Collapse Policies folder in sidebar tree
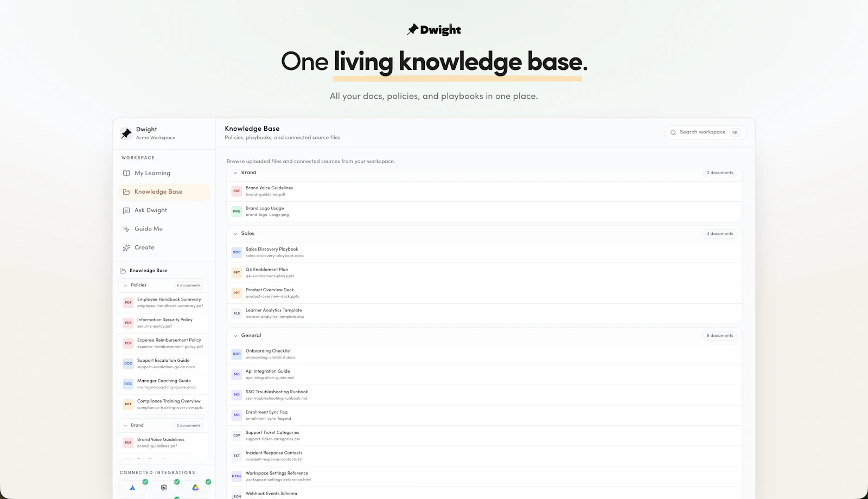This screenshot has width=868, height=499. click(x=126, y=285)
